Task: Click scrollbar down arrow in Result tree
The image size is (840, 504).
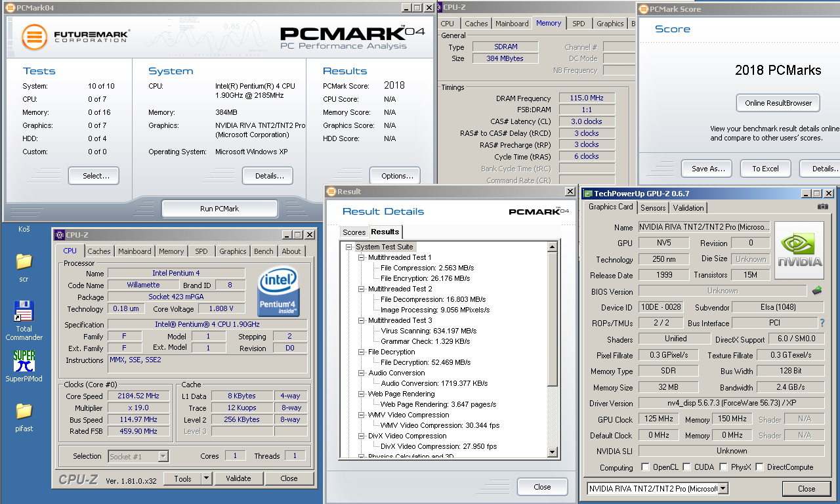Action: click(552, 453)
